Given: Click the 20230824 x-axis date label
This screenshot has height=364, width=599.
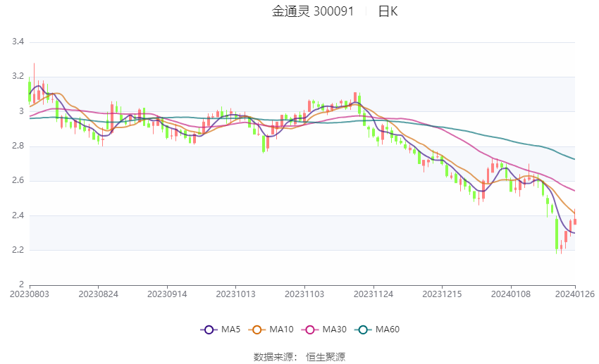Looking at the screenshot, I should [x=98, y=294].
